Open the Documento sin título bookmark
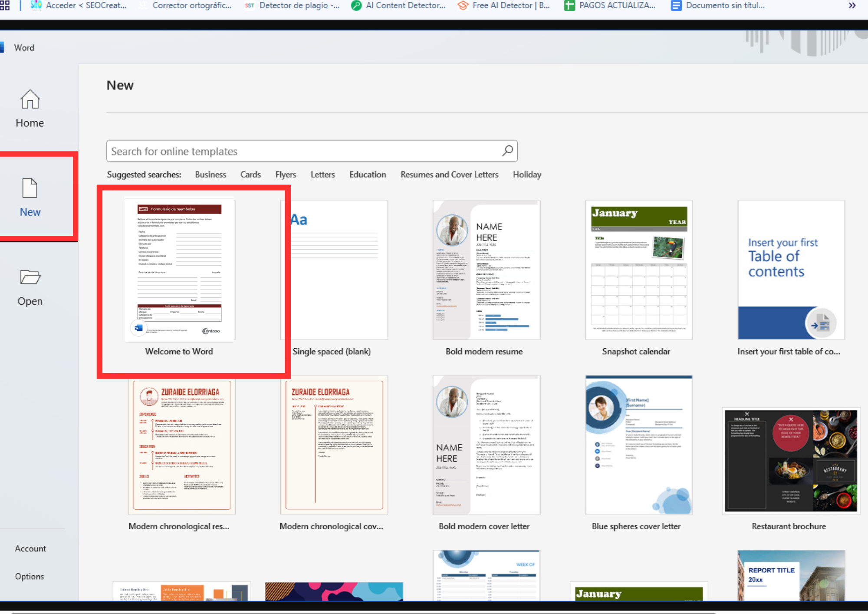The height and width of the screenshot is (614, 868). tap(718, 5)
